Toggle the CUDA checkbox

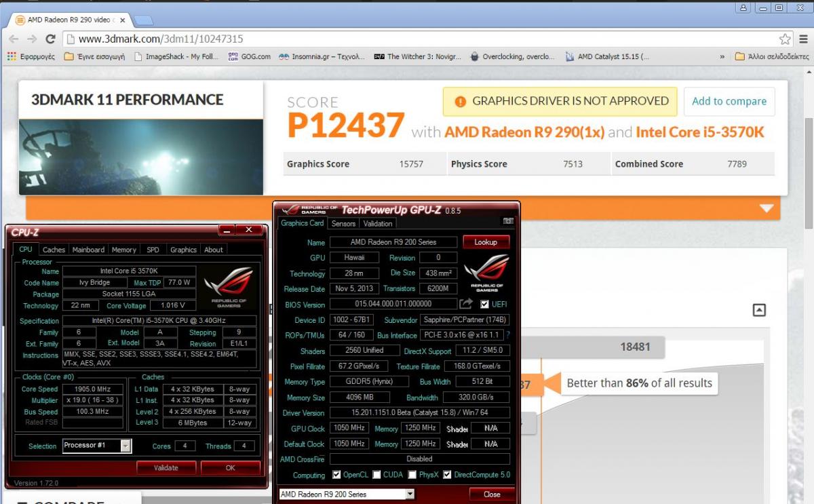(376, 475)
